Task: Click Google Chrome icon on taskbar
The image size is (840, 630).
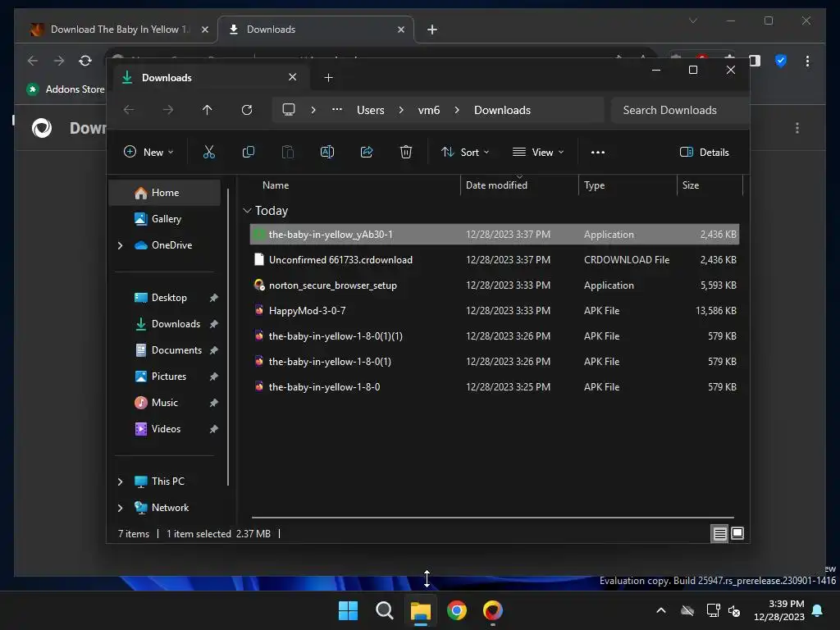Action: pyautogui.click(x=457, y=610)
